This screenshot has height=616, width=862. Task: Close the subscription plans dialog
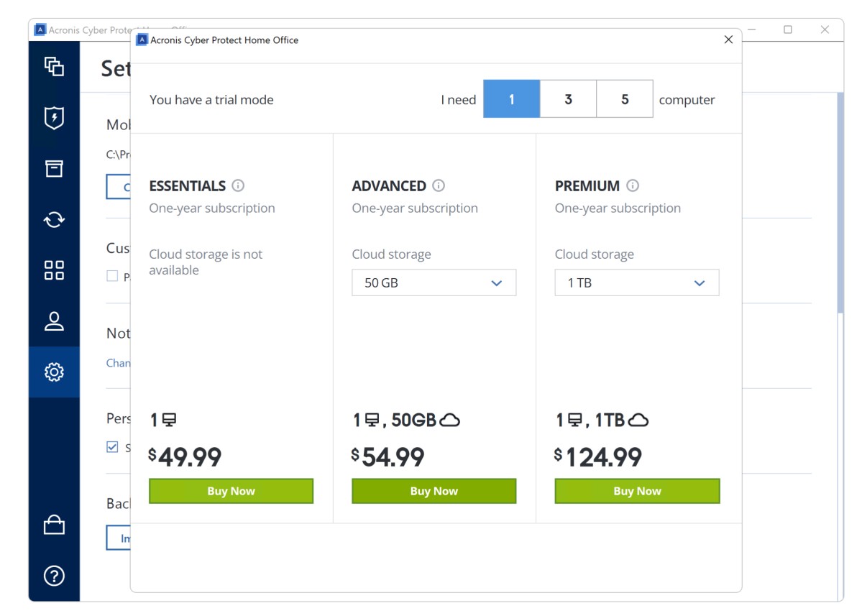[728, 40]
